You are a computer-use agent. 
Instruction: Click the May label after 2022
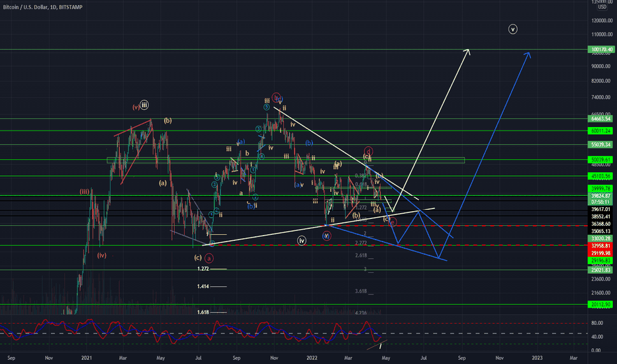(386, 357)
